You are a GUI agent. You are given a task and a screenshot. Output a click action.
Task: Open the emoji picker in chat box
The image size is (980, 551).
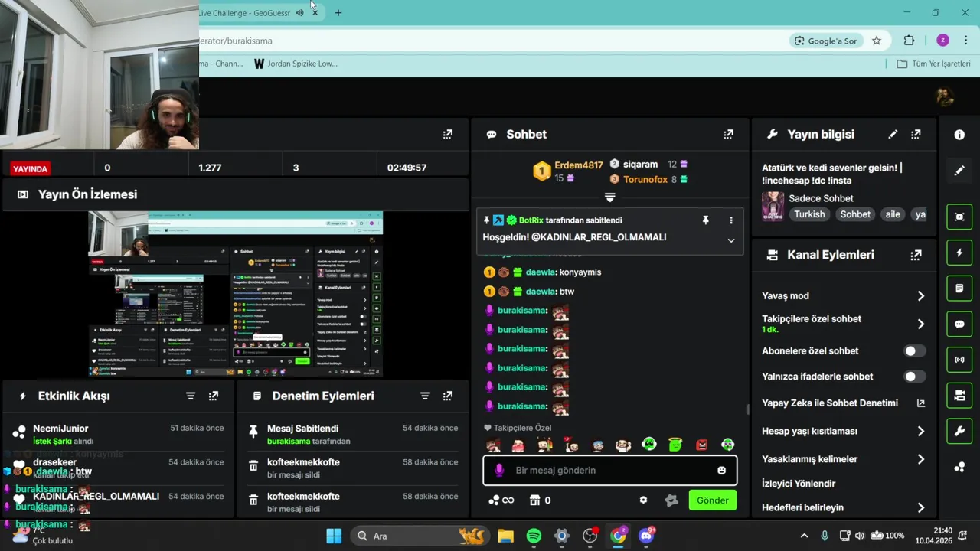point(721,471)
